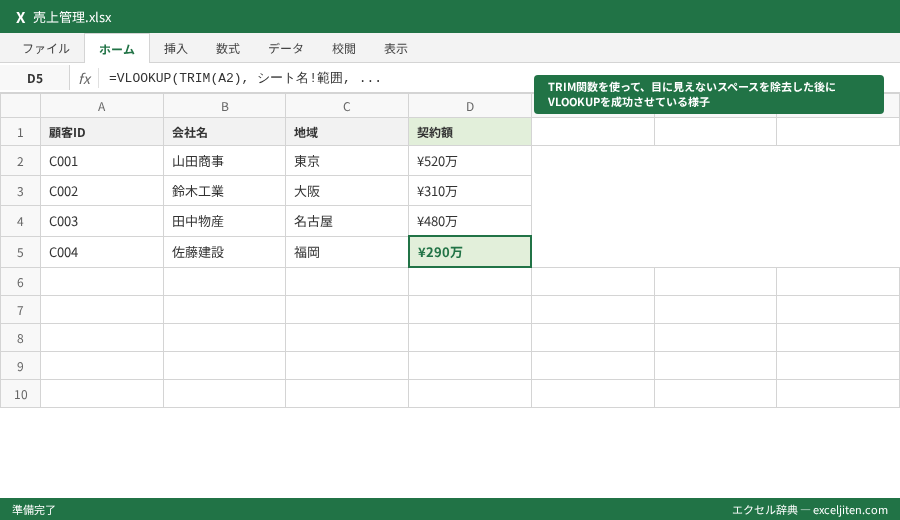900x520 pixels.
Task: Select cell containing ¥310万
Action: pos(470,191)
